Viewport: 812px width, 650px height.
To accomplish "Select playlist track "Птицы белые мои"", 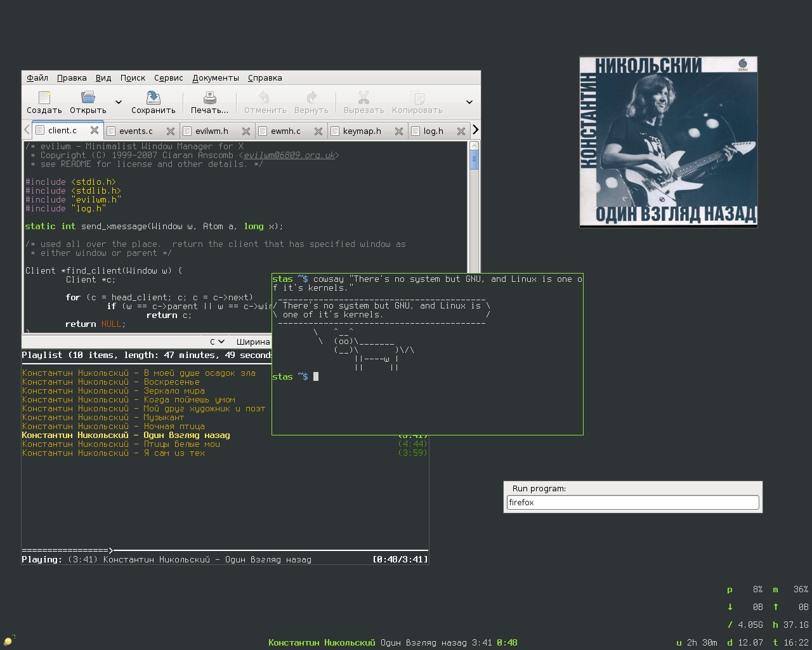I will [121, 444].
